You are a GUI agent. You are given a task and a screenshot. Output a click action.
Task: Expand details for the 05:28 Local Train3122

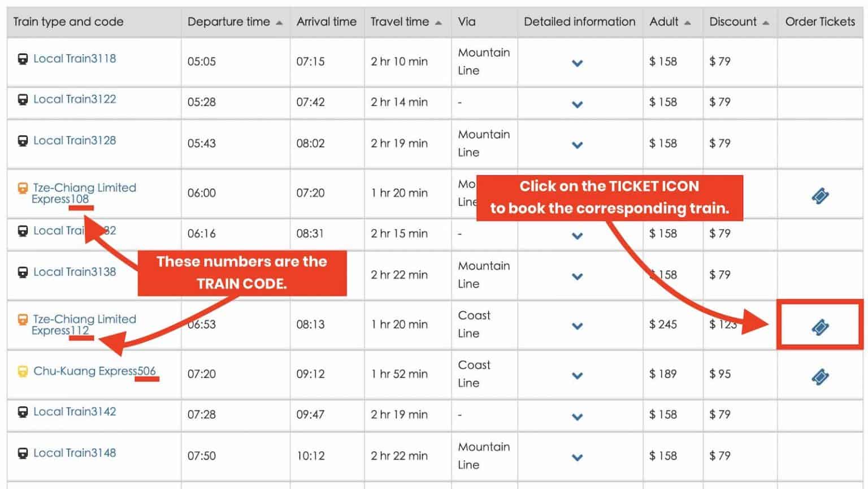[x=577, y=104]
